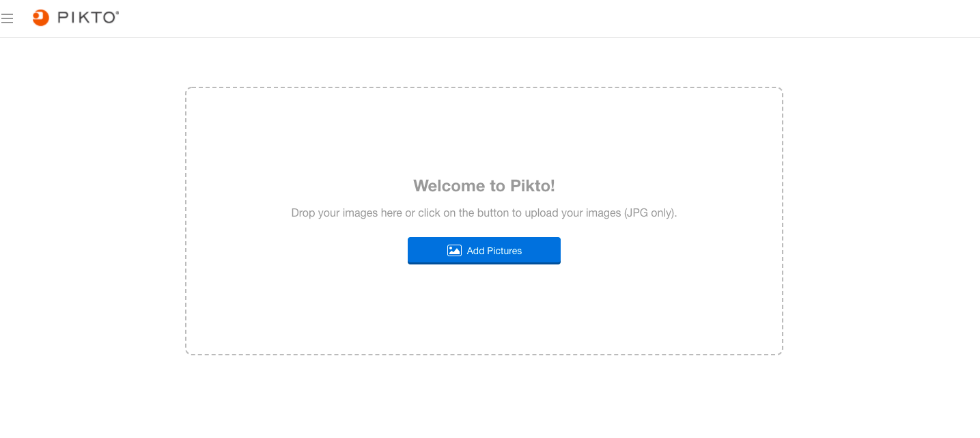Click the blank space below Add Pictures button

click(484, 307)
